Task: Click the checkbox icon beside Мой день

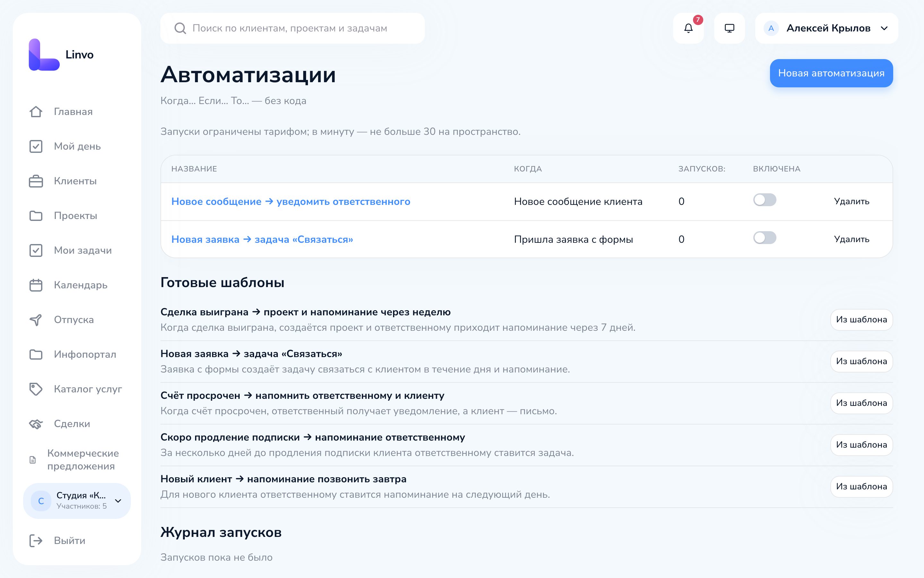Action: [x=36, y=146]
